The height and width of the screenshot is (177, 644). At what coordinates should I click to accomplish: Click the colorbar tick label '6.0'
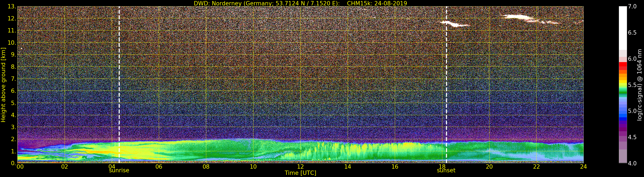pos(632,59)
